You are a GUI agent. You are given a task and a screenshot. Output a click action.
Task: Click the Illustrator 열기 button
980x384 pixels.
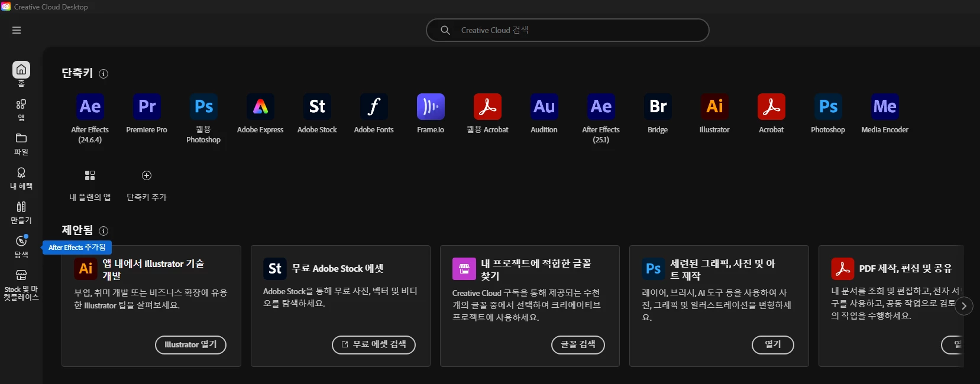pyautogui.click(x=190, y=344)
